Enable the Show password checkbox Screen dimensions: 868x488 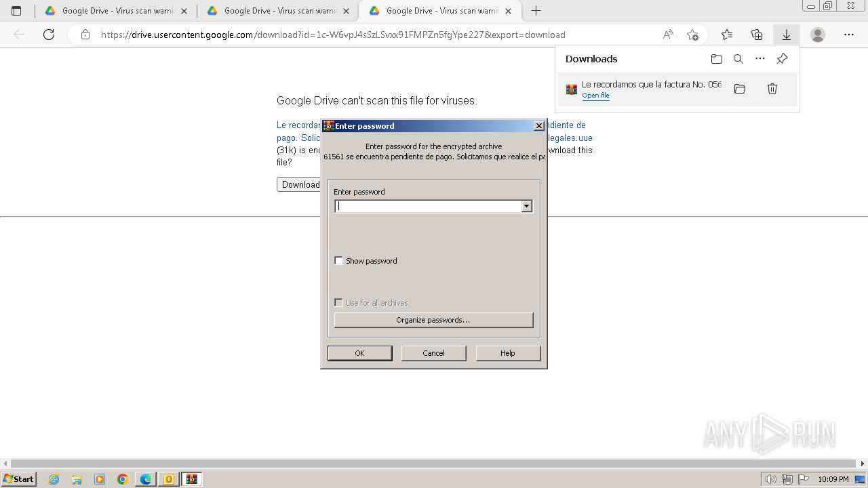tap(338, 261)
